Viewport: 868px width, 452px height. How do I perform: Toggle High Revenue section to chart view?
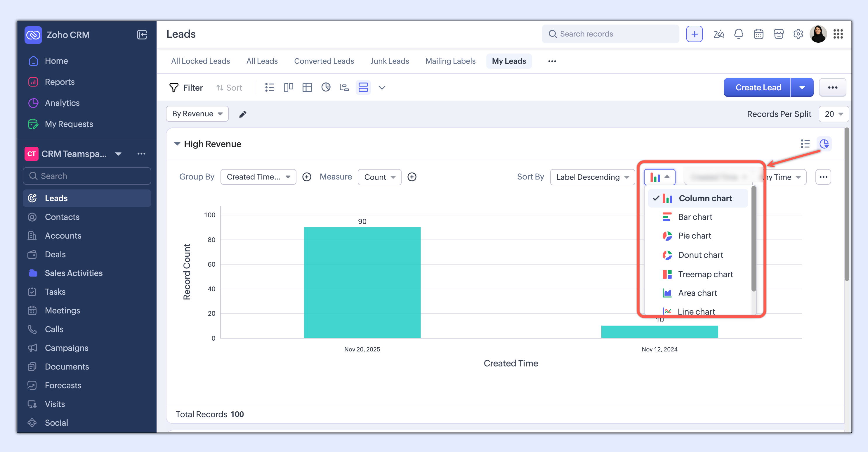(x=824, y=144)
